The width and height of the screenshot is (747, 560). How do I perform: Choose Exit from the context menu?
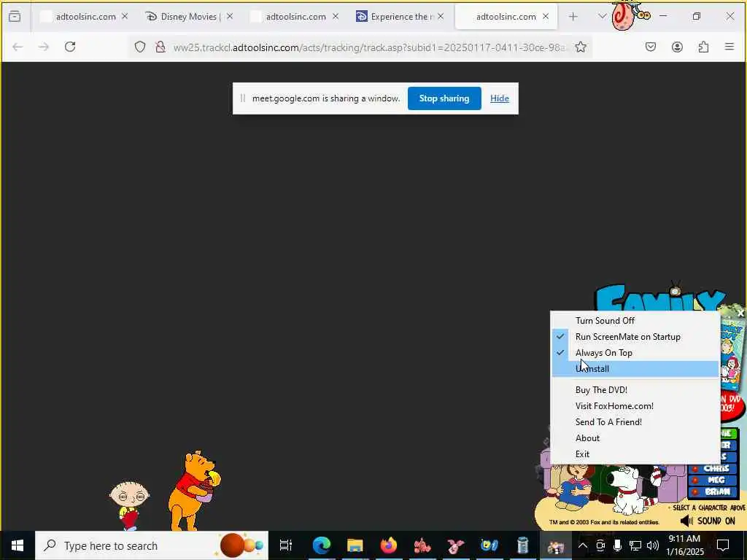[635, 454]
